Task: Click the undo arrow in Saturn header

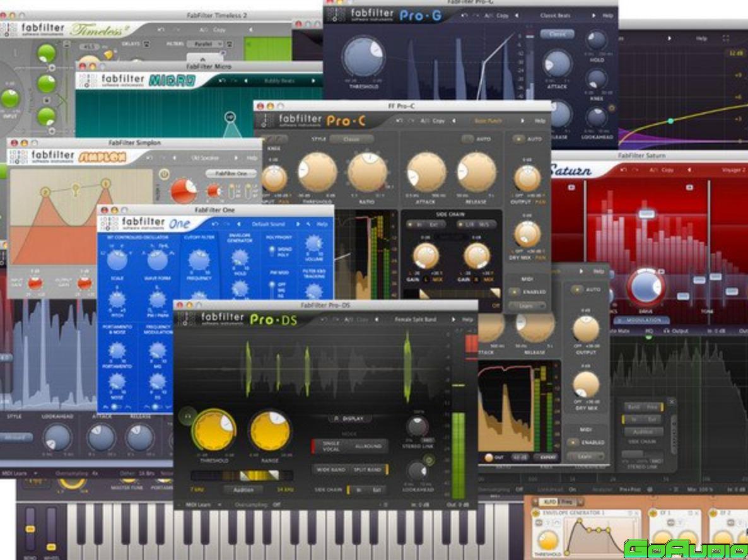Action: coord(622,170)
